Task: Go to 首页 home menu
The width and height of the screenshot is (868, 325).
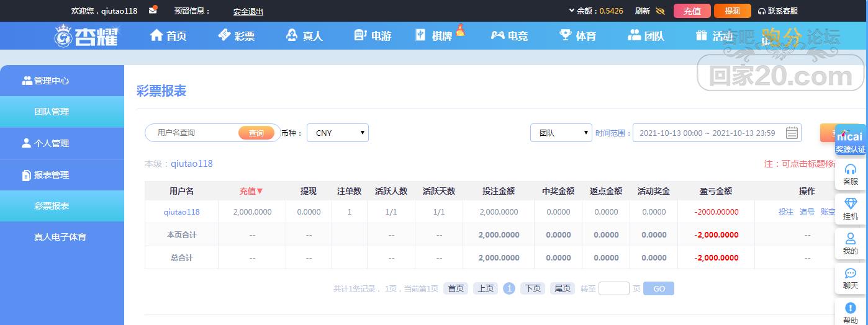Action: 168,36
